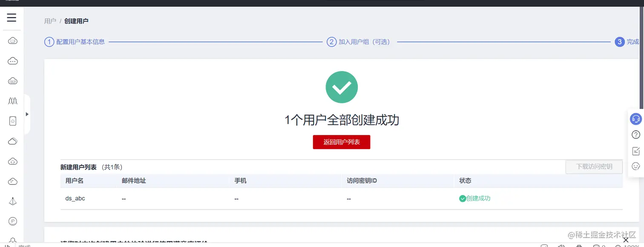644x247 pixels.
Task: Click the 状态 column header
Action: click(x=465, y=181)
